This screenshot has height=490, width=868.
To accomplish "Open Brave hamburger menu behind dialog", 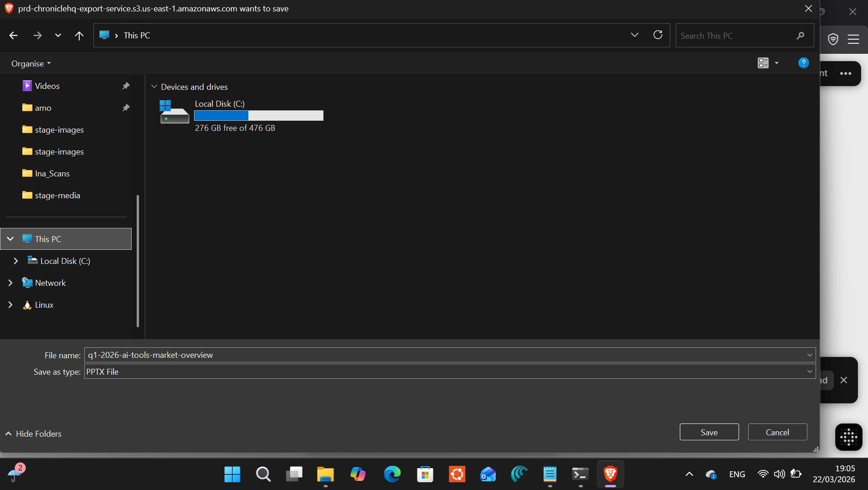I will (x=853, y=40).
